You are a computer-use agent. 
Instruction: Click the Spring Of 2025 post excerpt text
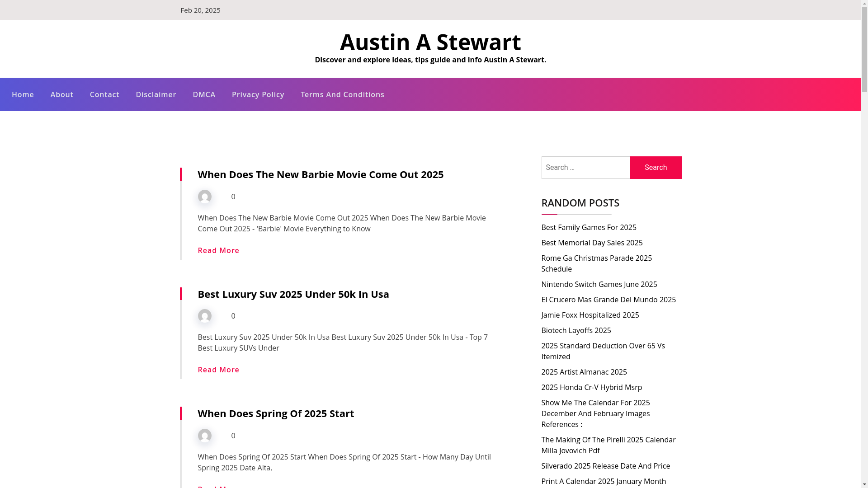pos(344,462)
